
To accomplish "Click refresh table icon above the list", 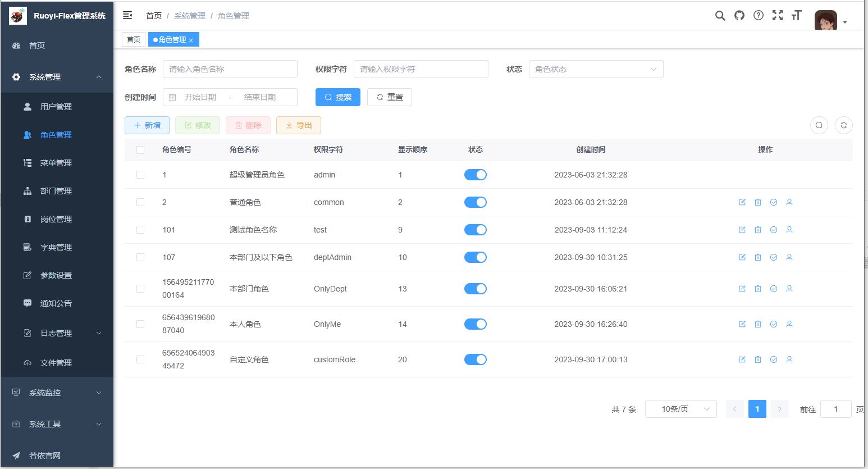I will 843,125.
